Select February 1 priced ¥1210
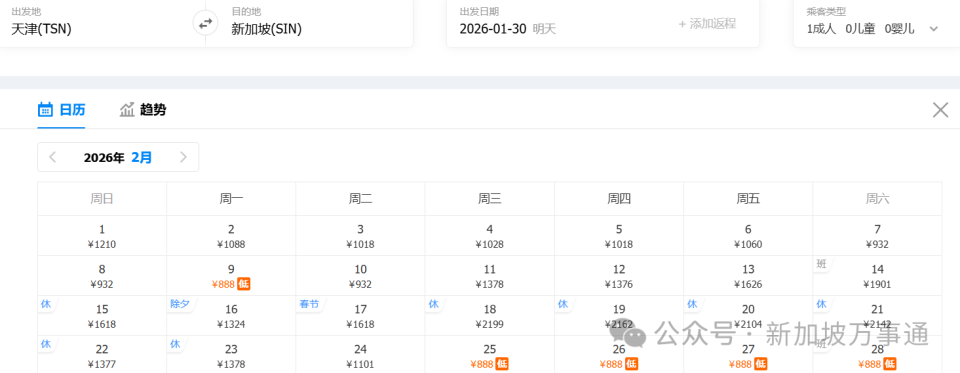 point(102,236)
